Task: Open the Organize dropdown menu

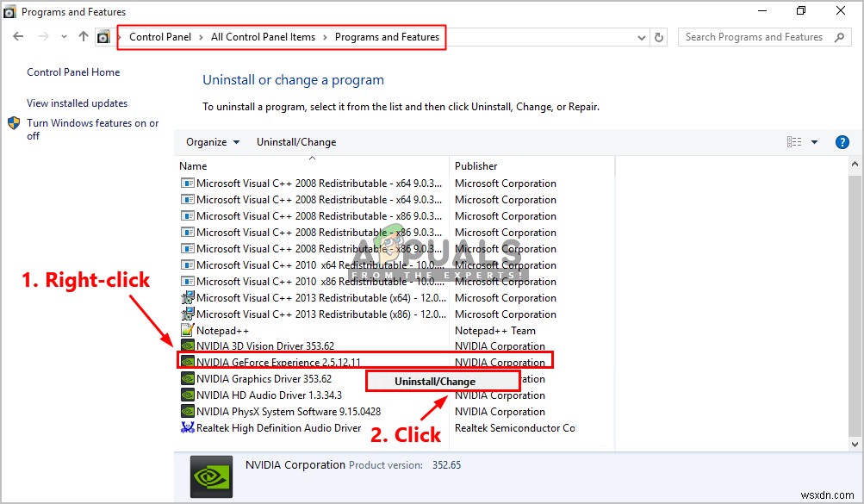Action: pyautogui.click(x=213, y=142)
